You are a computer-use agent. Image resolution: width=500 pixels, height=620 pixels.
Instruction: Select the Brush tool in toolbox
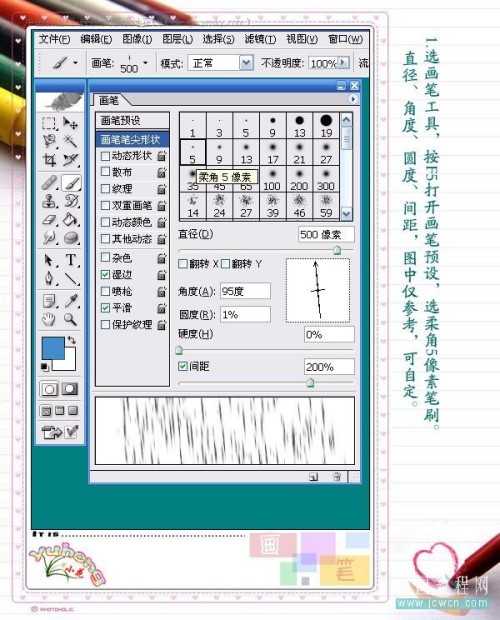pos(71,183)
